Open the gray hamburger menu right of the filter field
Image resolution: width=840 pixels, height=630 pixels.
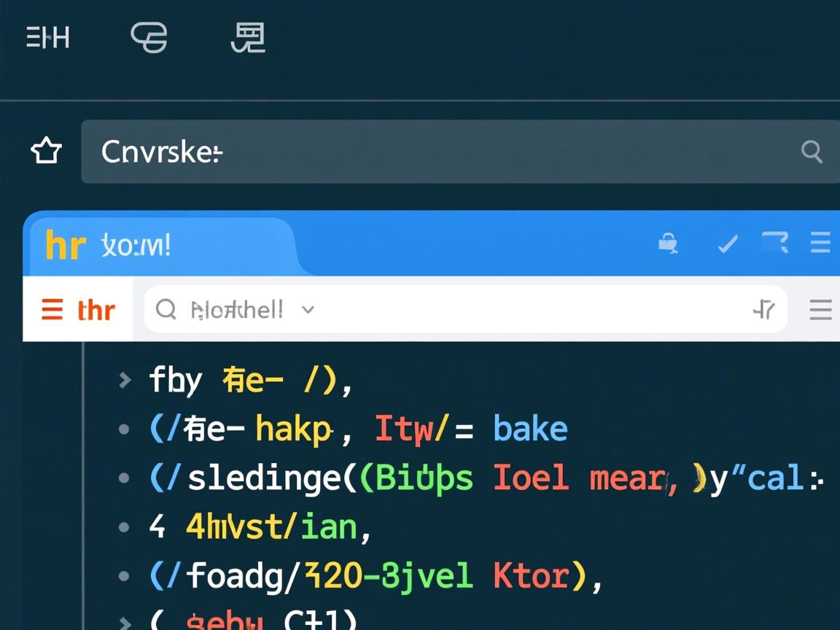pyautogui.click(x=820, y=310)
